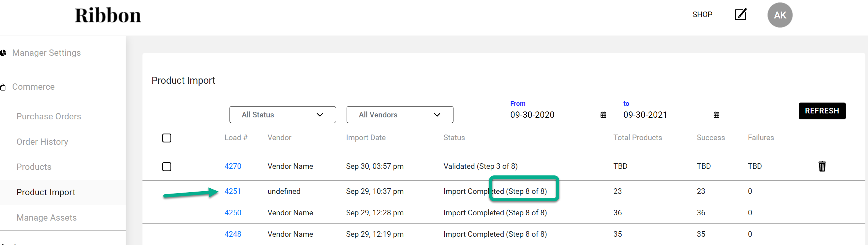Click the Commerce shopping bag icon
This screenshot has height=245, width=868.
(x=3, y=87)
